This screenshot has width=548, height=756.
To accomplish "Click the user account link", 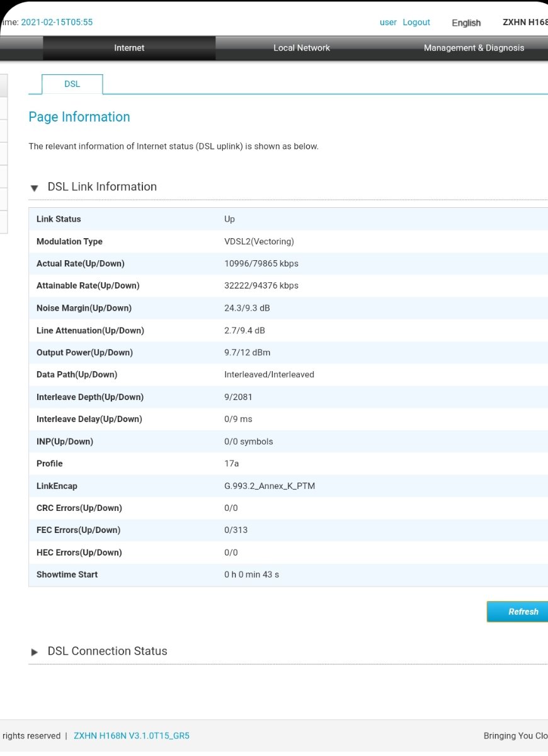I will click(x=388, y=22).
